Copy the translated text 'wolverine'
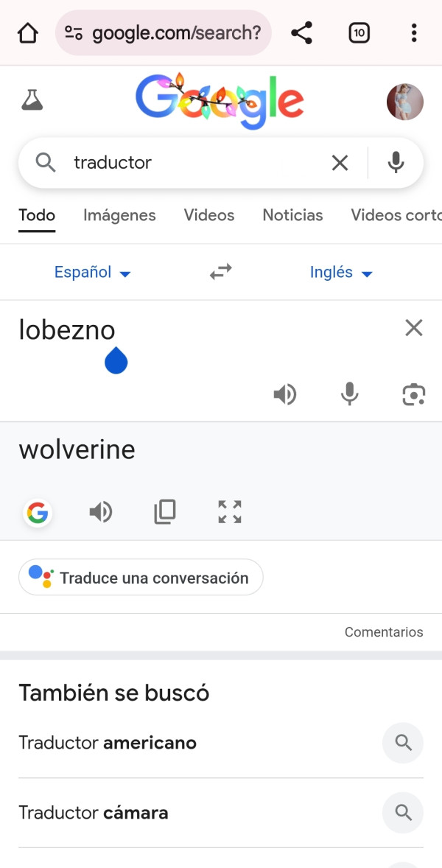The width and height of the screenshot is (442, 868). [165, 511]
